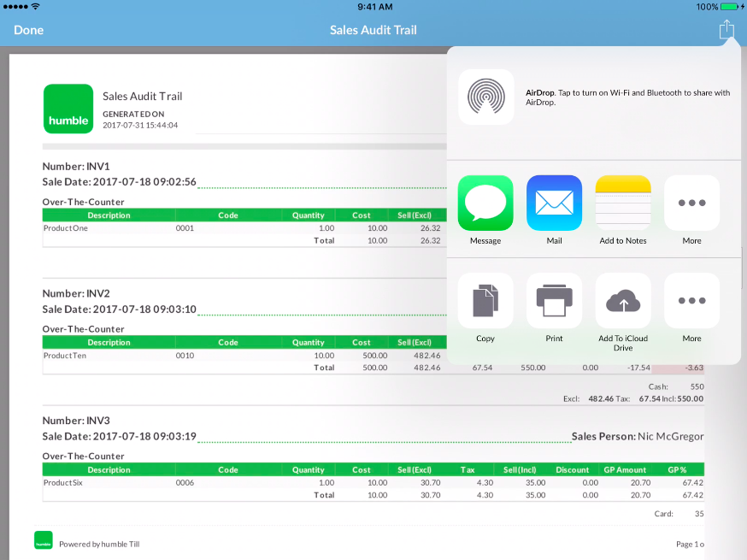Click the Description header in INV3 table
The height and width of the screenshot is (560, 747).
click(x=109, y=470)
